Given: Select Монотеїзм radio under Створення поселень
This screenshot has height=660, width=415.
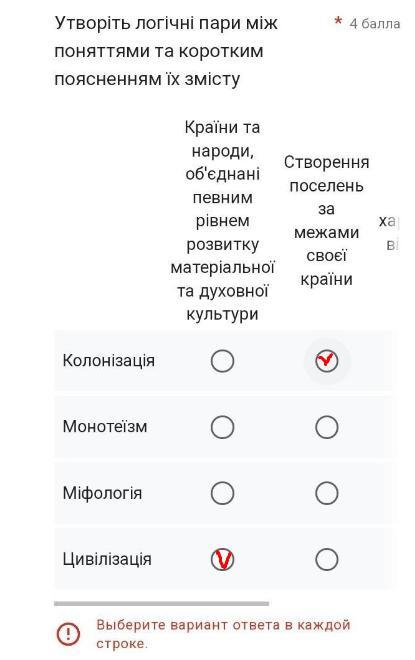Looking at the screenshot, I should tap(327, 427).
